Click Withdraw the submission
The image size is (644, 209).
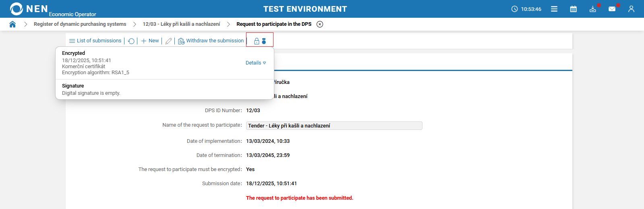click(211, 41)
